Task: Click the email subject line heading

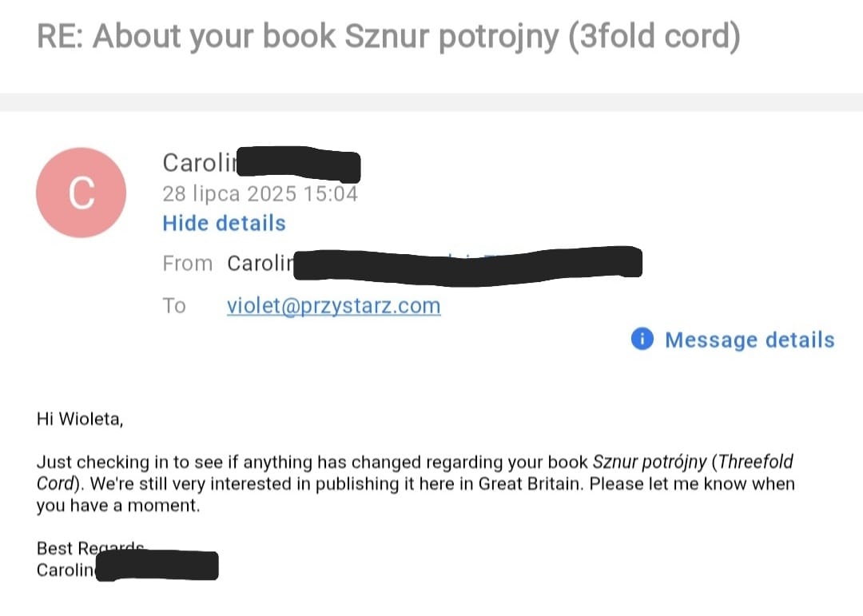Action: pos(388,37)
